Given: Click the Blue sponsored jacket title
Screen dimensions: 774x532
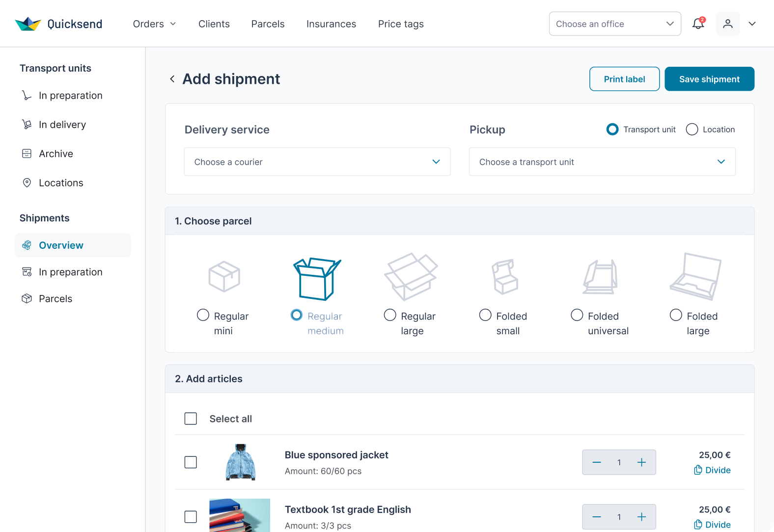Looking at the screenshot, I should point(336,455).
